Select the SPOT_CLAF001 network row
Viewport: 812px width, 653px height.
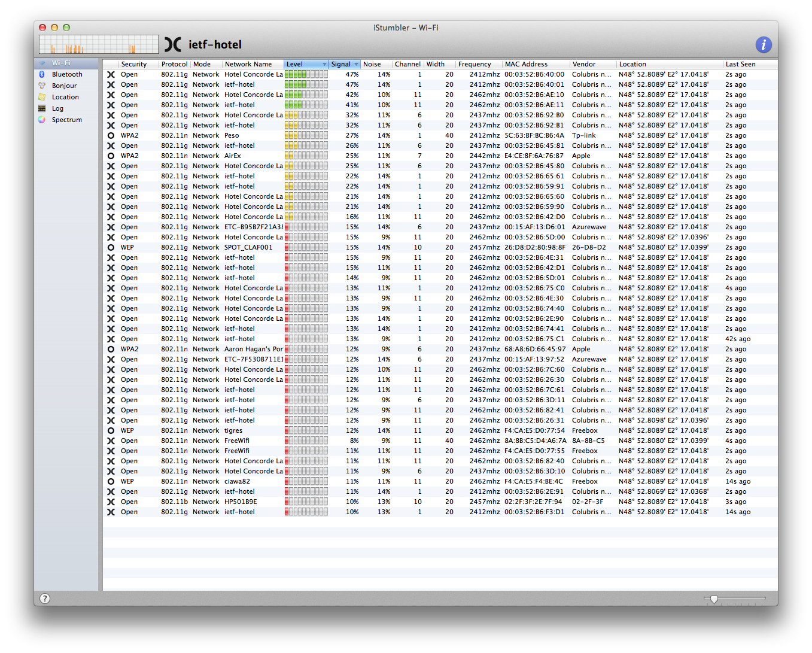coord(440,247)
